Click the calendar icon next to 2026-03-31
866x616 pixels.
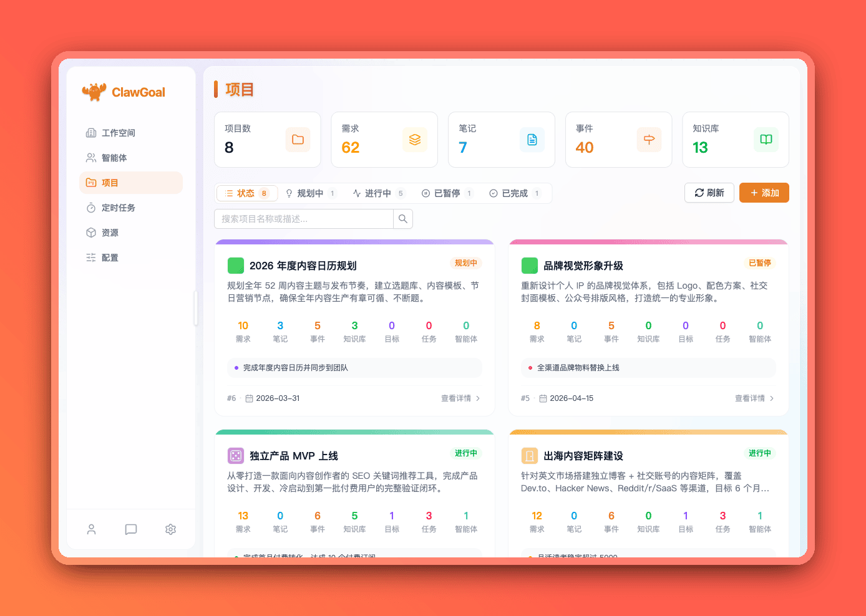(250, 398)
